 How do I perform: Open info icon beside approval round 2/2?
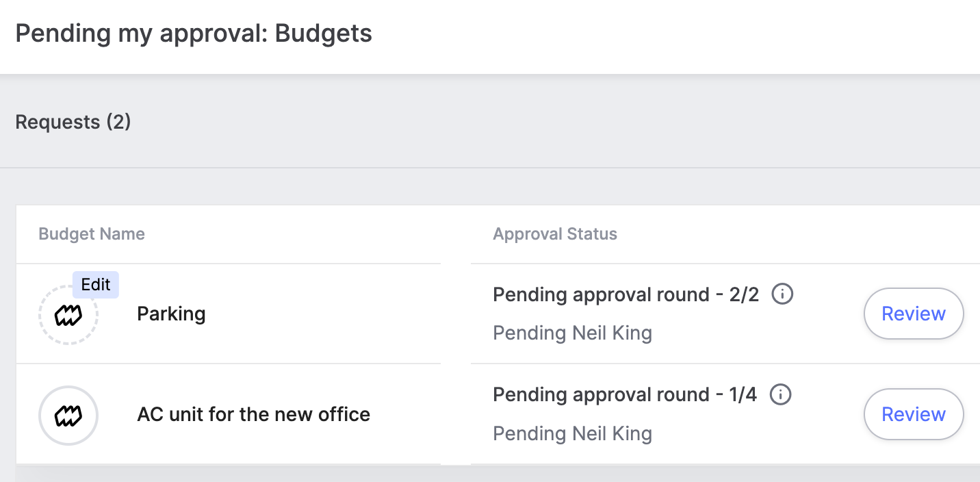782,294
